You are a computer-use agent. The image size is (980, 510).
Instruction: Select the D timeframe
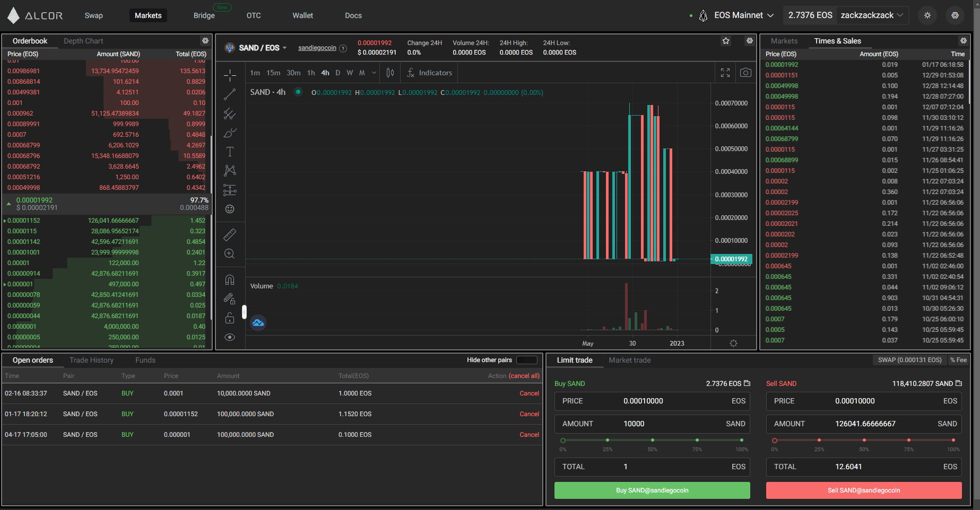pos(337,73)
